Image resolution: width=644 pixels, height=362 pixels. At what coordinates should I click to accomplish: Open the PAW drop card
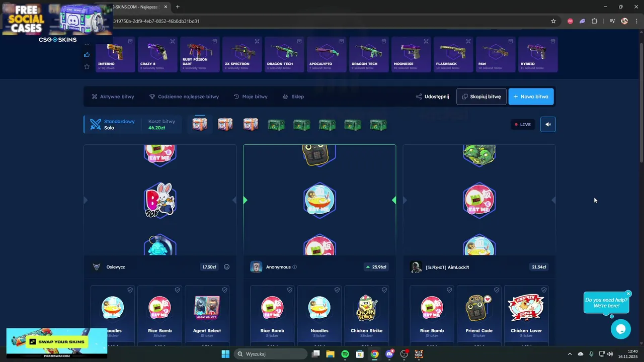pos(496,54)
